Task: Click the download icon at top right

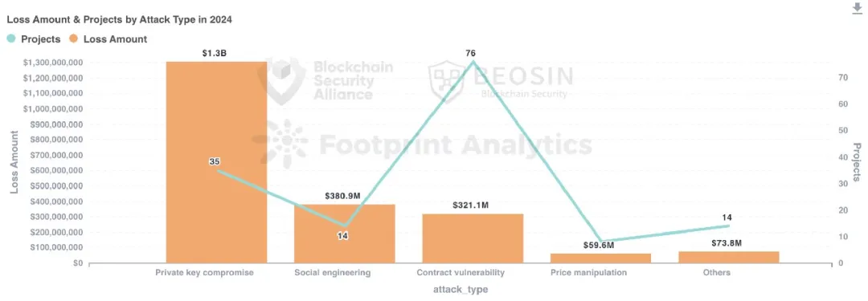Action: click(858, 9)
